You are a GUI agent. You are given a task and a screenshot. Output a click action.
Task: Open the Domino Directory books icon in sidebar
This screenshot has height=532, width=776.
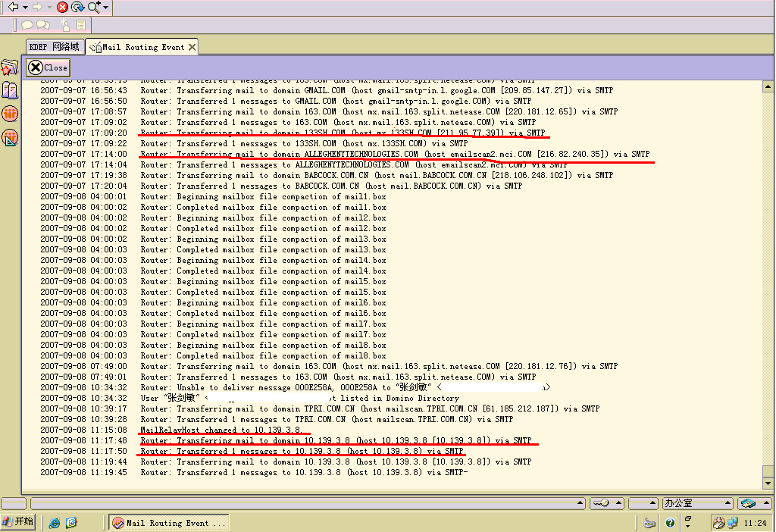[x=10, y=91]
